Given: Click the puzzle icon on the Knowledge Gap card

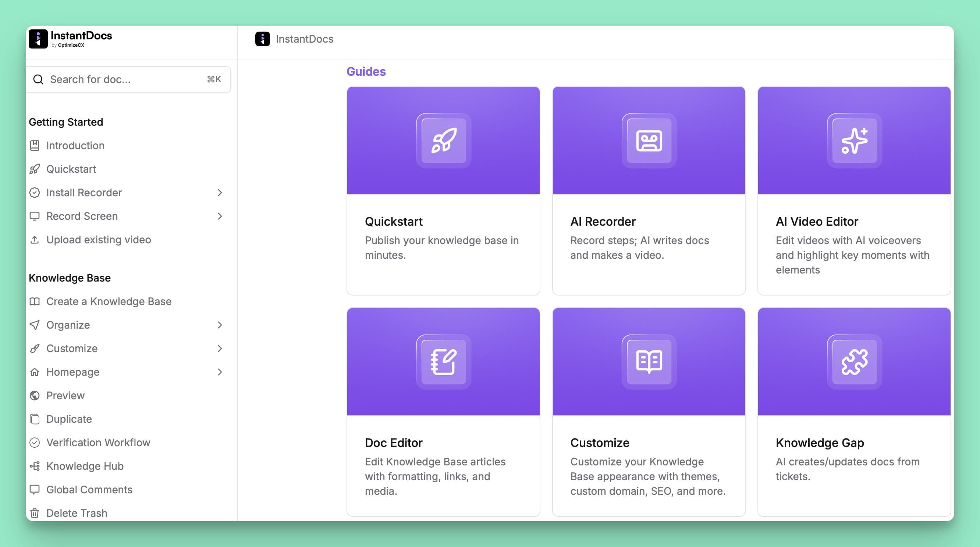Looking at the screenshot, I should tap(854, 362).
